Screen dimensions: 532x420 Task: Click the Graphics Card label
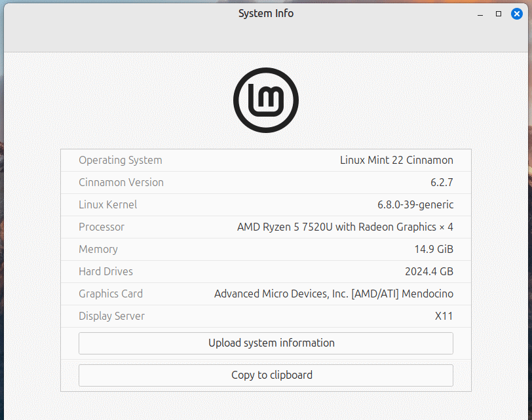point(111,294)
